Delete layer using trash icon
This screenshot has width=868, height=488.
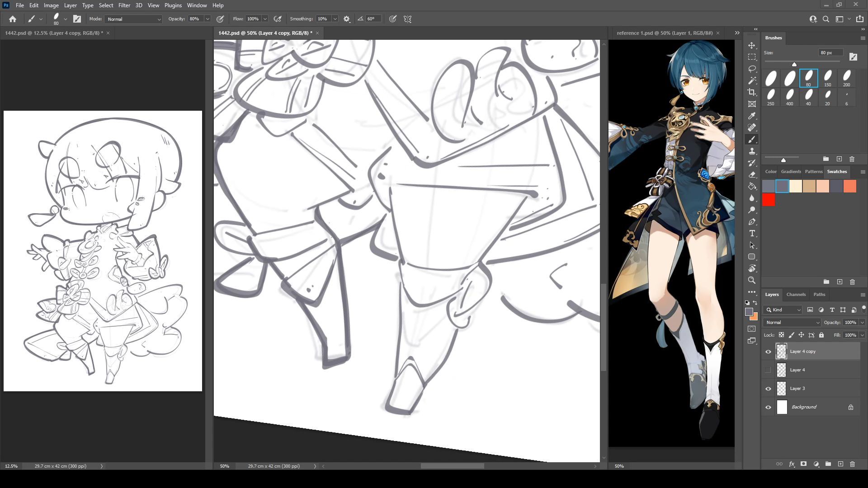[x=852, y=464]
